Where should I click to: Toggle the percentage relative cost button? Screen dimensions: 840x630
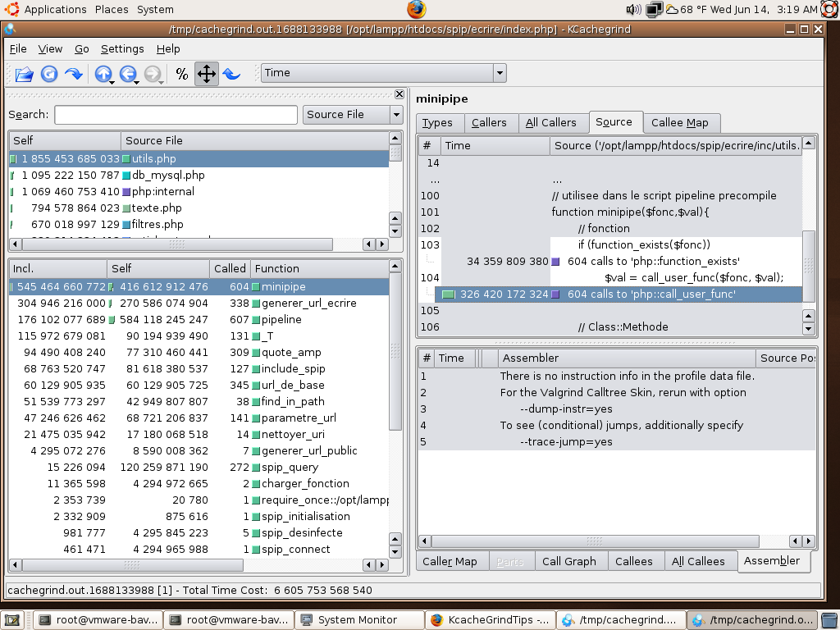pyautogui.click(x=182, y=74)
